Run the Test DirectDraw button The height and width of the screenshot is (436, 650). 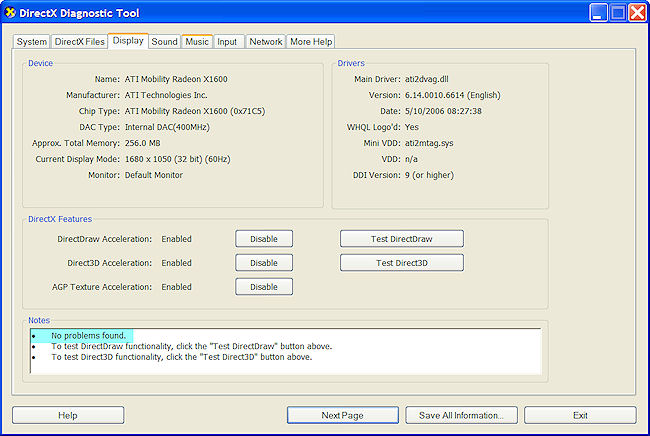(402, 239)
